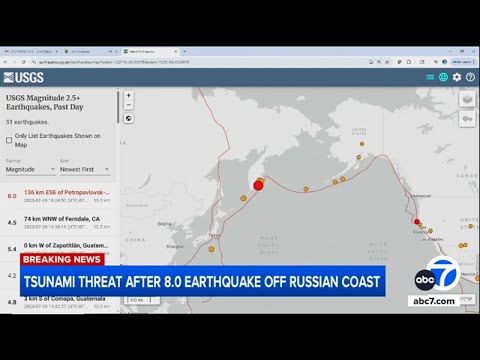
Task: Open the earthquake list panel icon
Action: coord(430,77)
